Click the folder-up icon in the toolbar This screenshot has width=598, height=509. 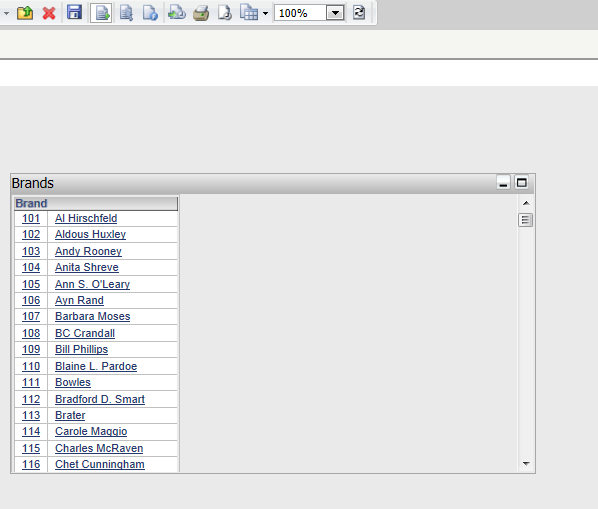point(25,13)
